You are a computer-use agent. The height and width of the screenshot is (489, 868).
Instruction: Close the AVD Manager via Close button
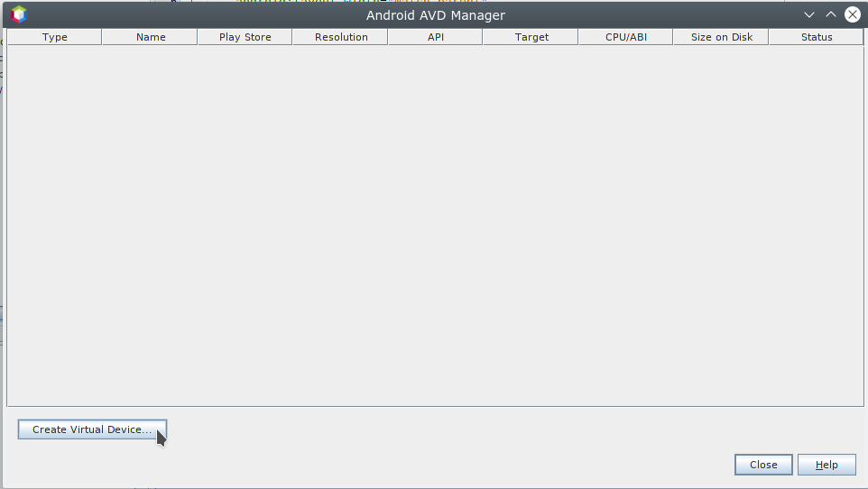[x=763, y=465]
